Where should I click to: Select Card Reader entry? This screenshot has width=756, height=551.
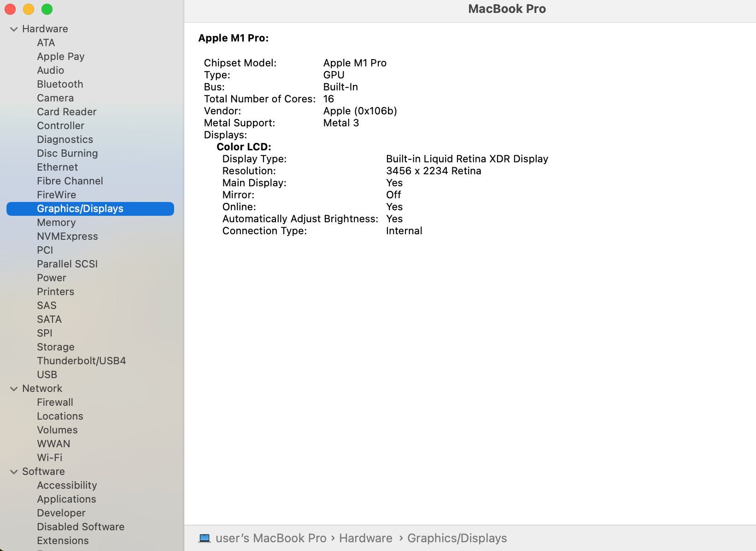pyautogui.click(x=67, y=112)
